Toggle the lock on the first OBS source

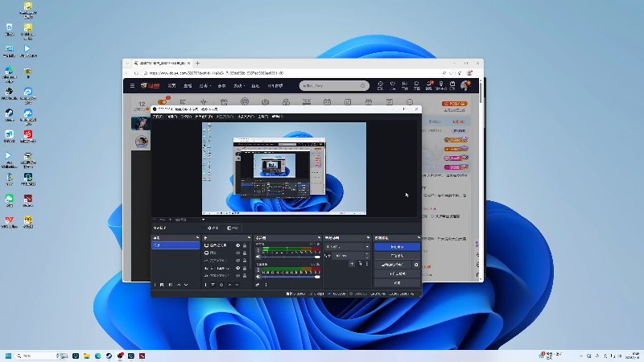point(245,245)
